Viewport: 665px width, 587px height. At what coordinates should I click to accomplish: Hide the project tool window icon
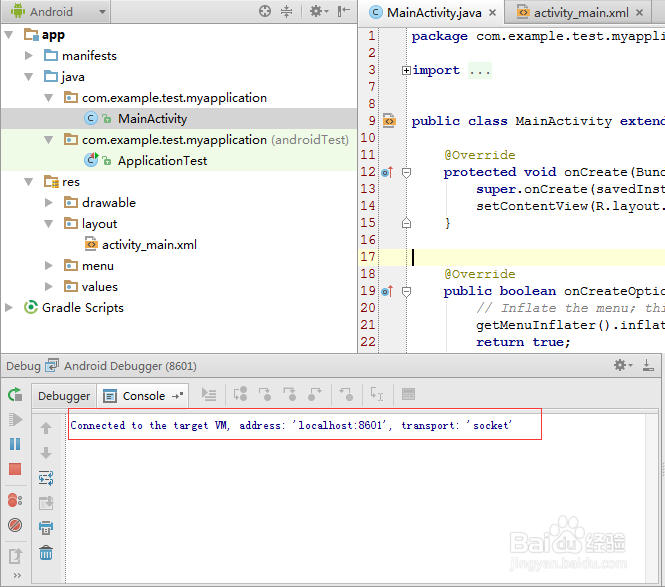[344, 11]
